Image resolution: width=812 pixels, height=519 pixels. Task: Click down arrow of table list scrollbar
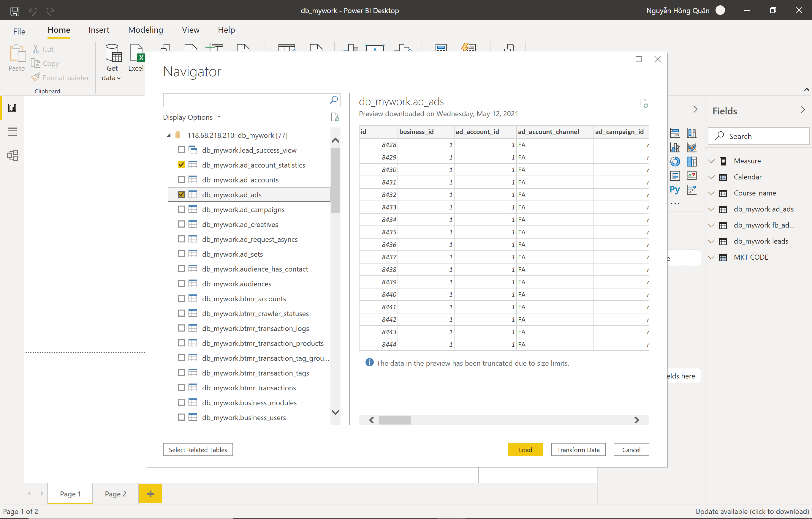(335, 412)
